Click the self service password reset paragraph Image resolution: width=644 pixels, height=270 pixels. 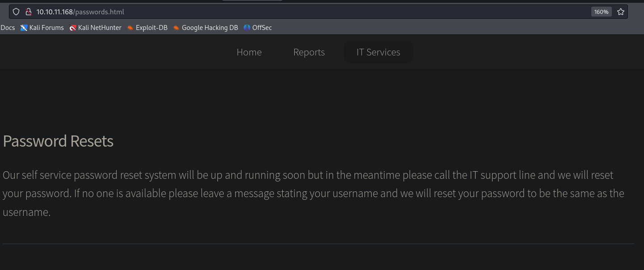(313, 193)
